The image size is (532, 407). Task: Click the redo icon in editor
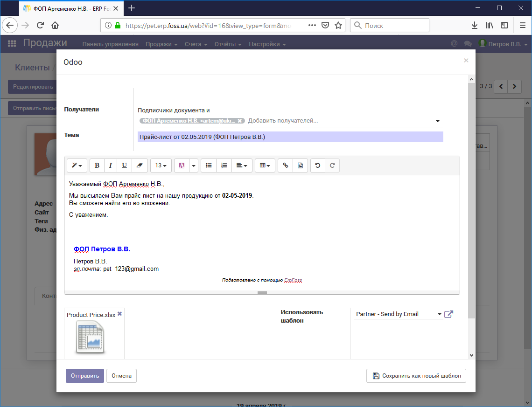(332, 166)
